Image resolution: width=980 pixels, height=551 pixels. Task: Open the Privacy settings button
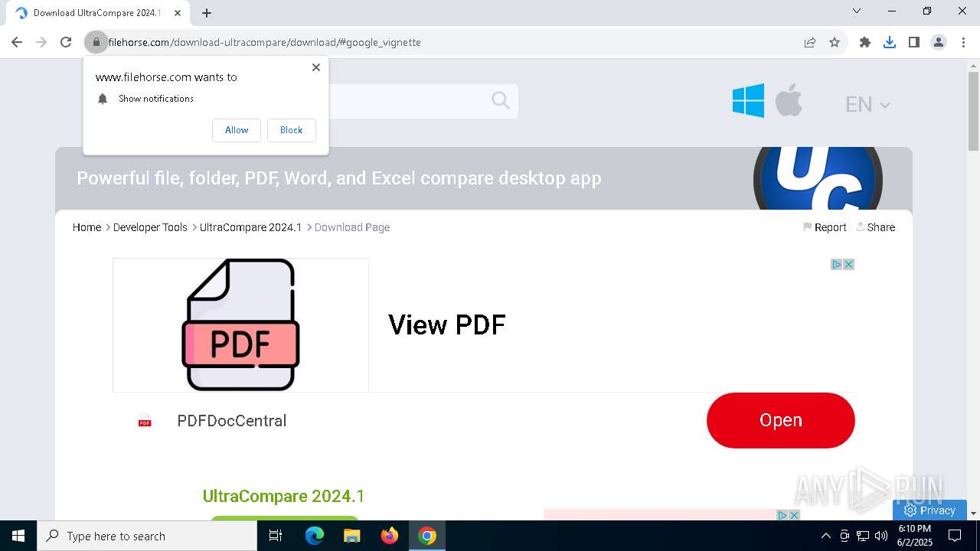pyautogui.click(x=929, y=510)
